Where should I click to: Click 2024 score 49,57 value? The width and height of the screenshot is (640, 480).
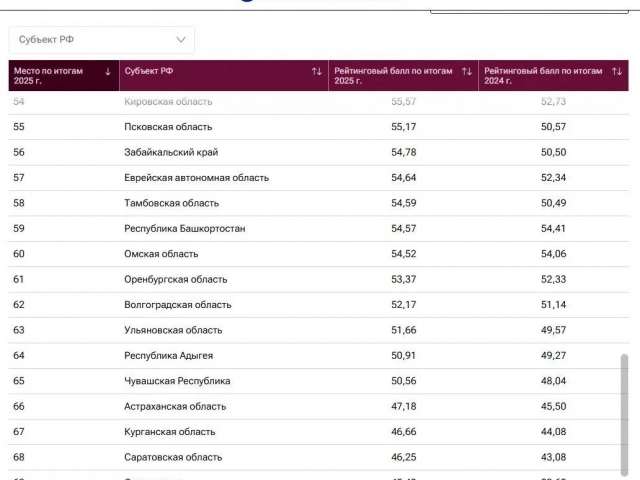click(553, 330)
